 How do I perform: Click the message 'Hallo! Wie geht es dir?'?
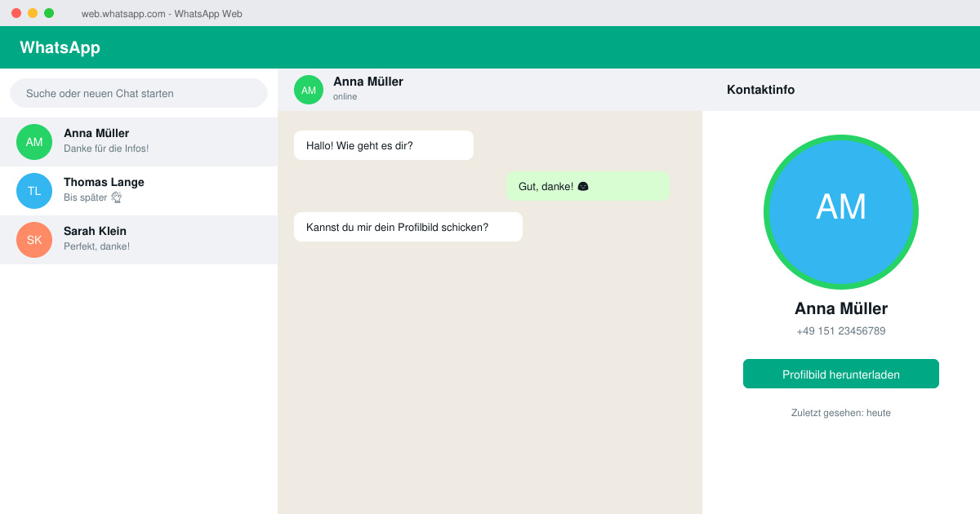point(384,145)
